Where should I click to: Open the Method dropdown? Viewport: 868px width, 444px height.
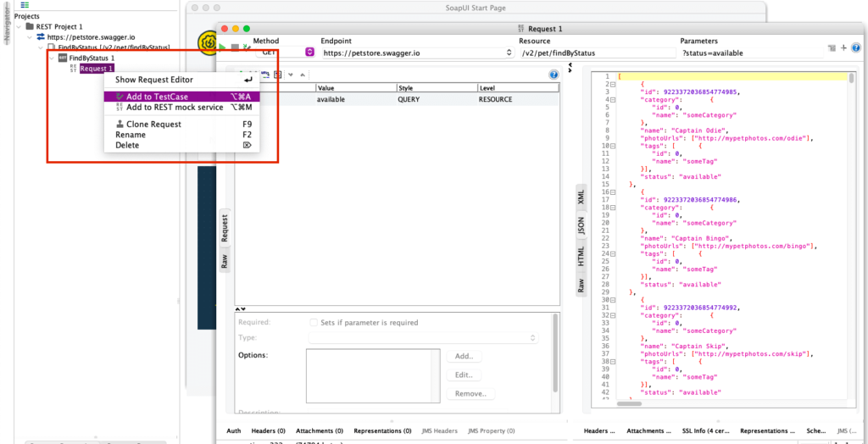click(309, 53)
